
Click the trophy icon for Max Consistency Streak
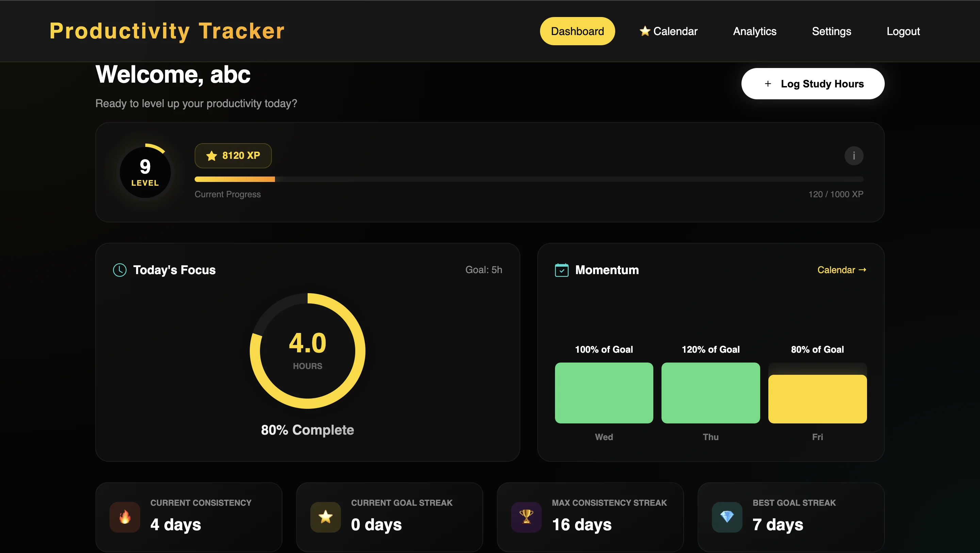[x=526, y=517]
